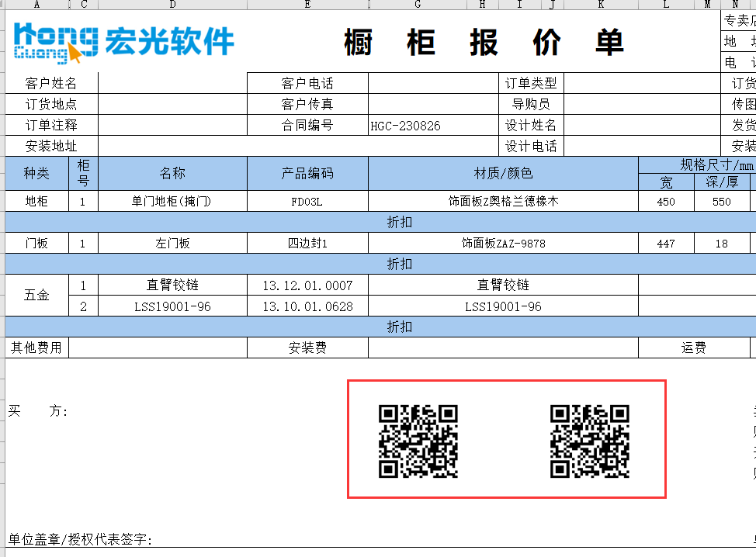
Task: Select the left QR code image
Action: point(418,441)
